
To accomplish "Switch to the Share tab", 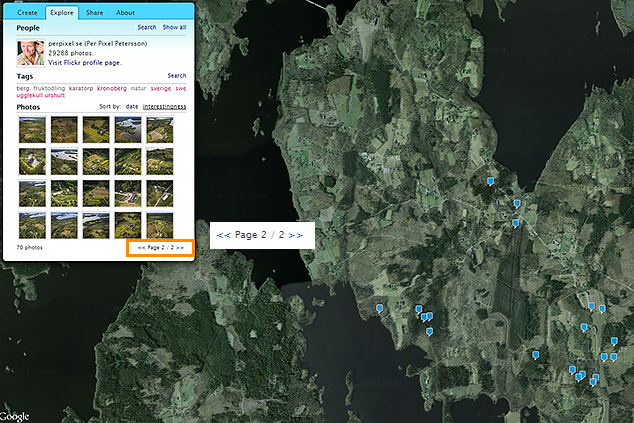I will (x=94, y=13).
